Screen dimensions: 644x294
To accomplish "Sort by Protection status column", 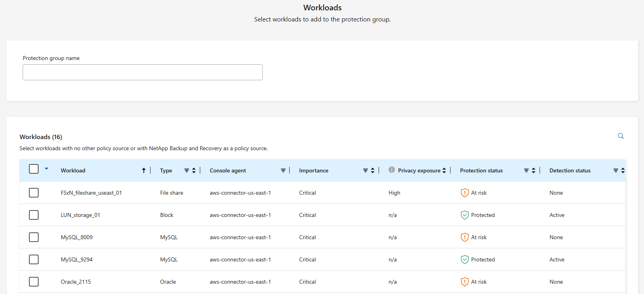I will 534,170.
